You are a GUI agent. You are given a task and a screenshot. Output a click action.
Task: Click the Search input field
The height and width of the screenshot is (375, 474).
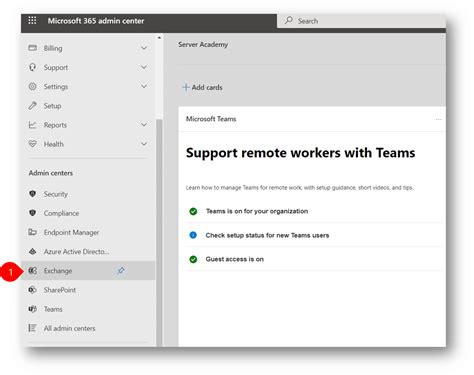pos(361,21)
